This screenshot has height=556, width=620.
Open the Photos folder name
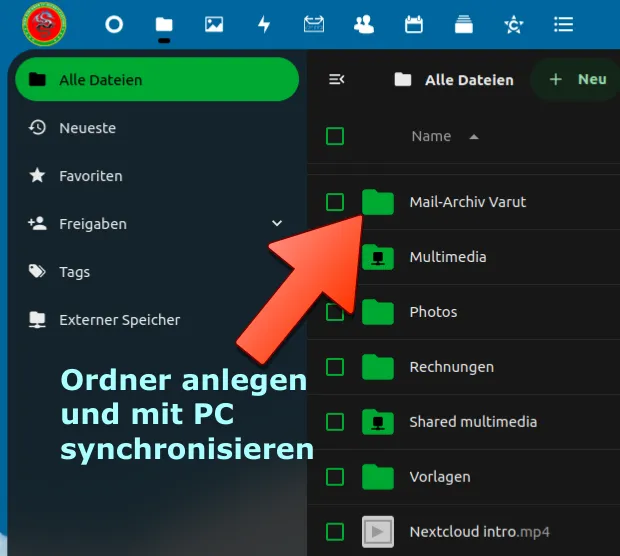point(433,312)
